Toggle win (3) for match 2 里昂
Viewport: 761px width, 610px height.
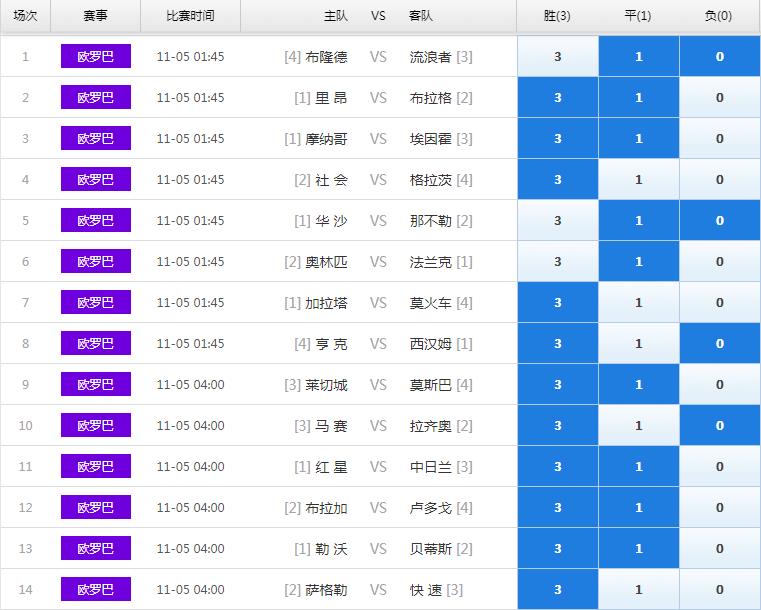[x=558, y=98]
